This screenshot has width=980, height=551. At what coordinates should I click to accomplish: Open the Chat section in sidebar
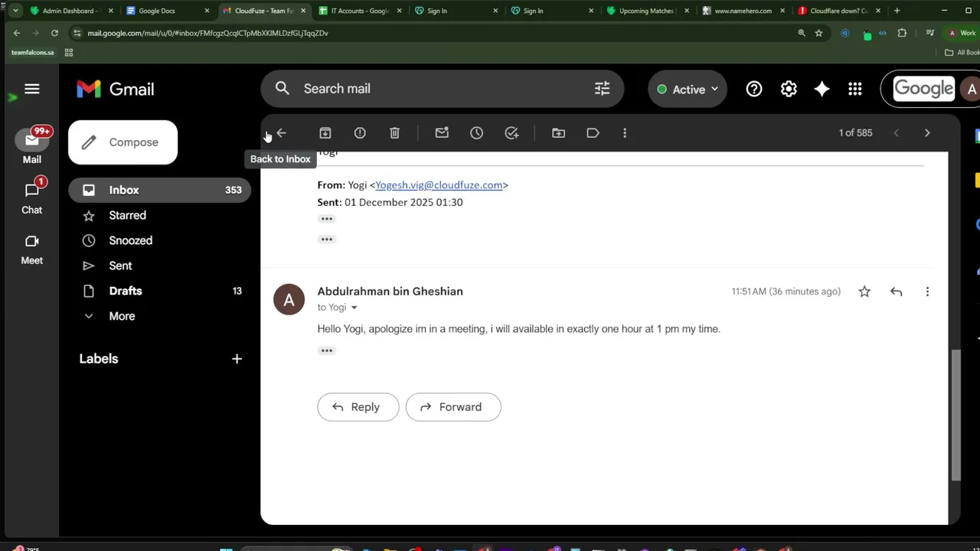click(x=31, y=197)
